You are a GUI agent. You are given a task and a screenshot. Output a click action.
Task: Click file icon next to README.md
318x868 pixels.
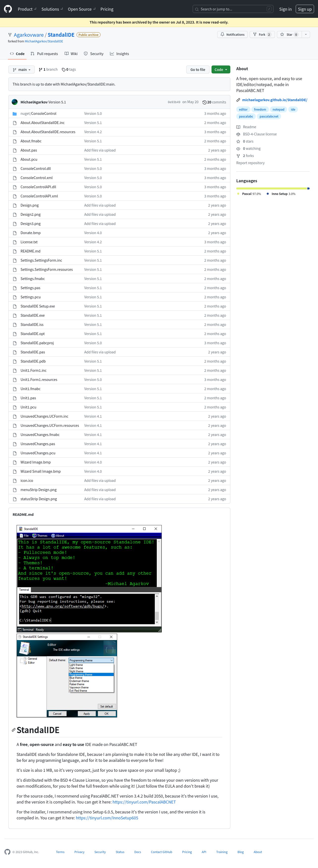[14, 251]
